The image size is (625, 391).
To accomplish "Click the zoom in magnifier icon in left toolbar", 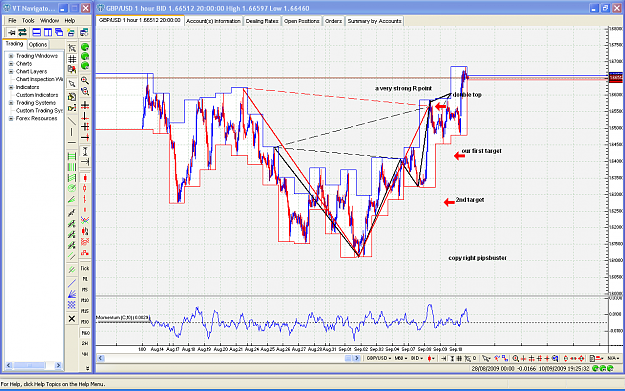I will 85,80.
